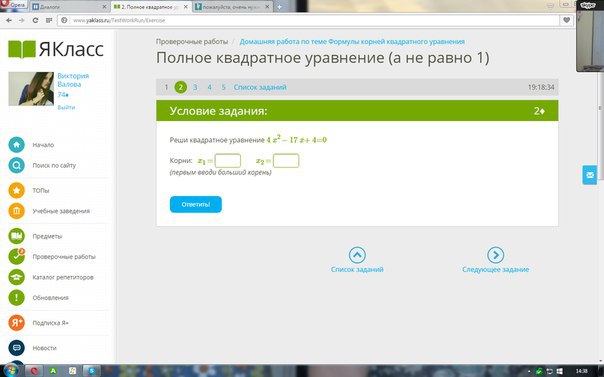Click the Windows Start button
The height and width of the screenshot is (377, 604).
click(11, 371)
